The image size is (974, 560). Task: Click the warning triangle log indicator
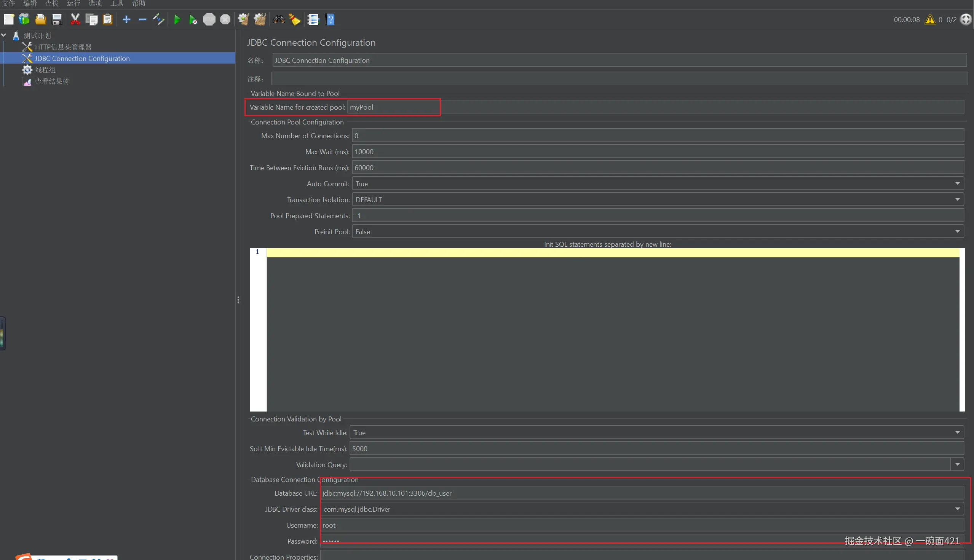(930, 20)
